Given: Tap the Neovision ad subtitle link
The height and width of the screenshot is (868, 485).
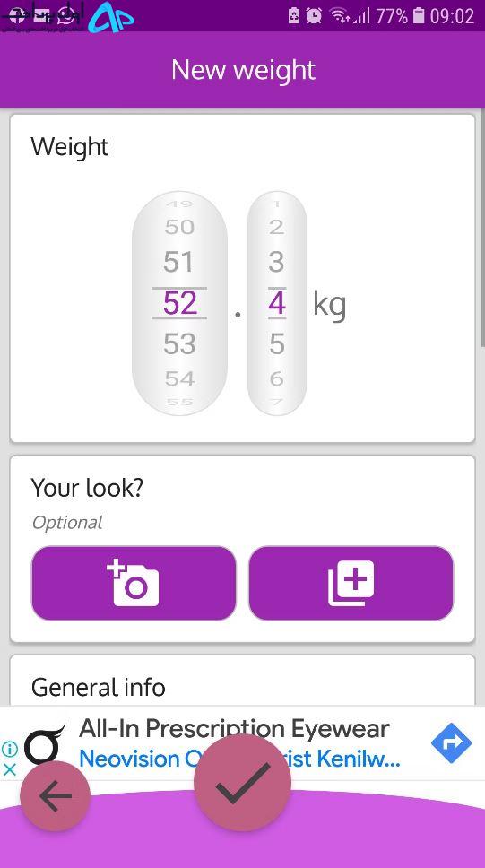Looking at the screenshot, I should point(239,759).
